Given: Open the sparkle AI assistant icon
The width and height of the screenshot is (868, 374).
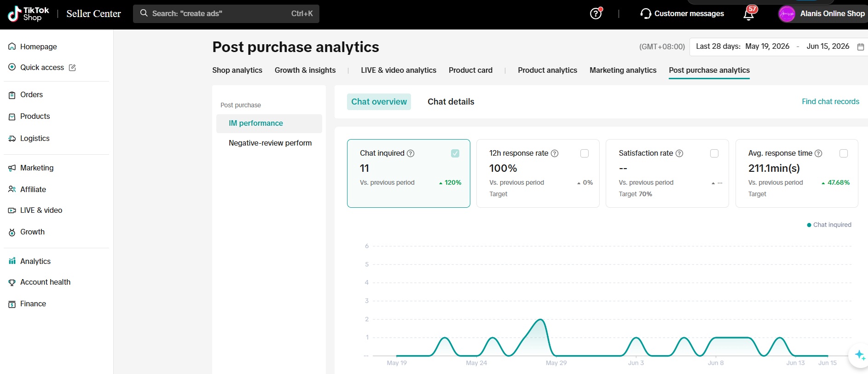Looking at the screenshot, I should (x=859, y=355).
